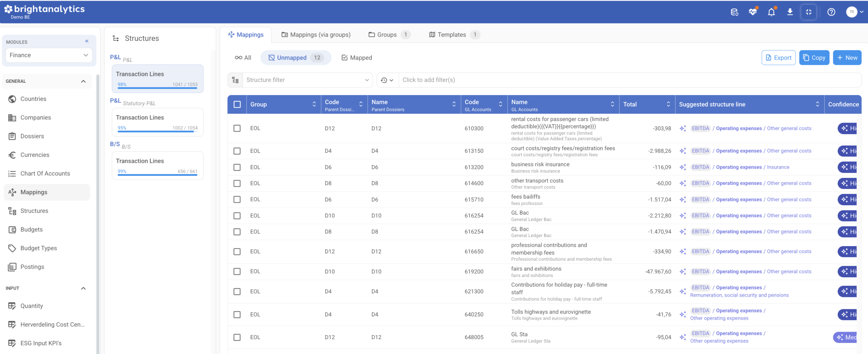868x354 pixels.
Task: Open the user profile menu
Action: click(854, 12)
